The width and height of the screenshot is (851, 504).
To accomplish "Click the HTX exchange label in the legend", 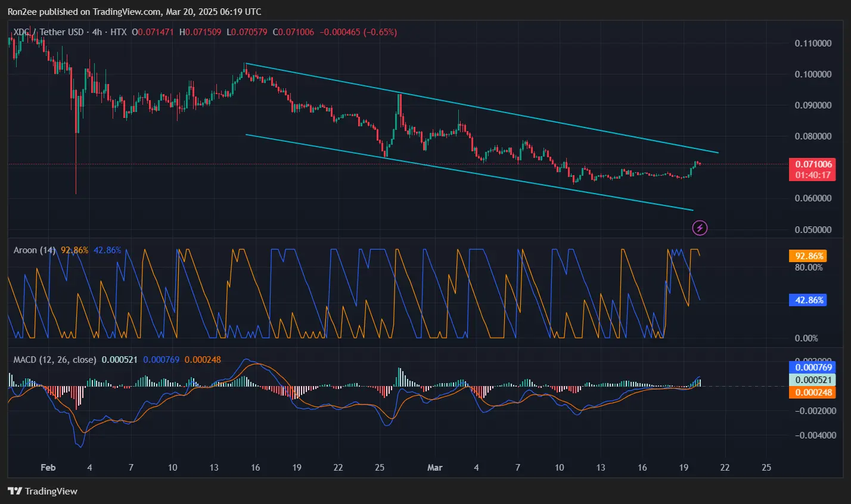I will tap(117, 32).
